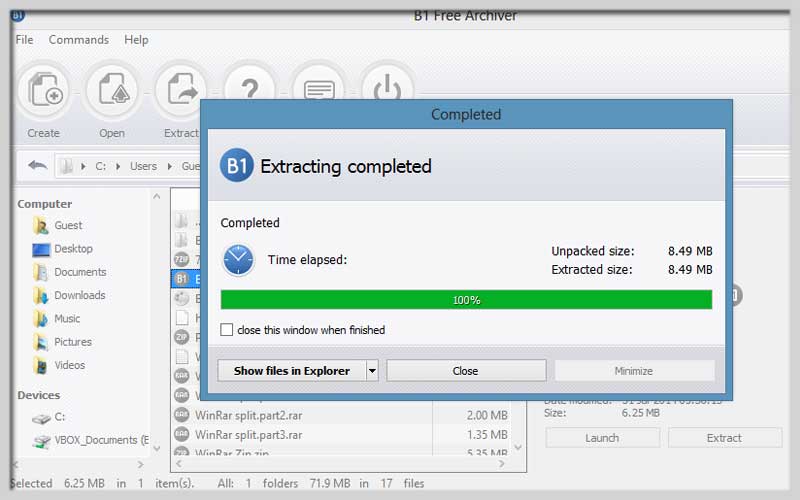Click the clock icon beside Time elapsed
The width and height of the screenshot is (800, 500).
pos(238,260)
